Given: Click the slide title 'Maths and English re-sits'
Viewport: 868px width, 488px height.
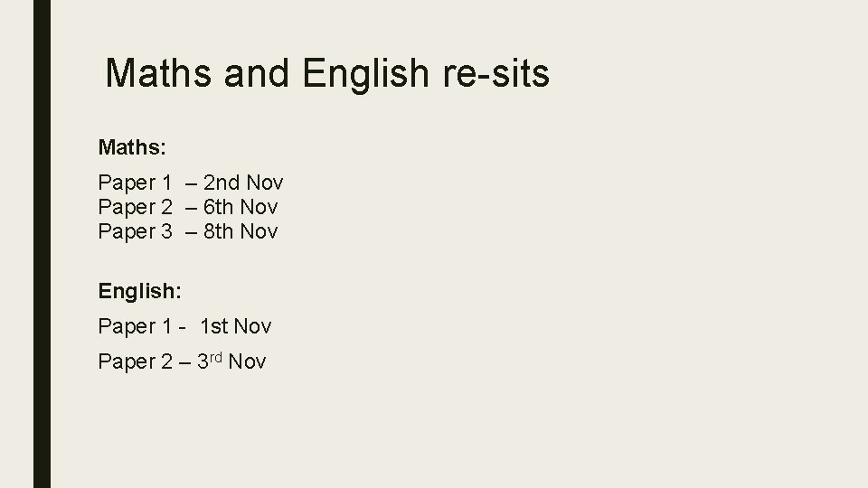Looking at the screenshot, I should 327,73.
